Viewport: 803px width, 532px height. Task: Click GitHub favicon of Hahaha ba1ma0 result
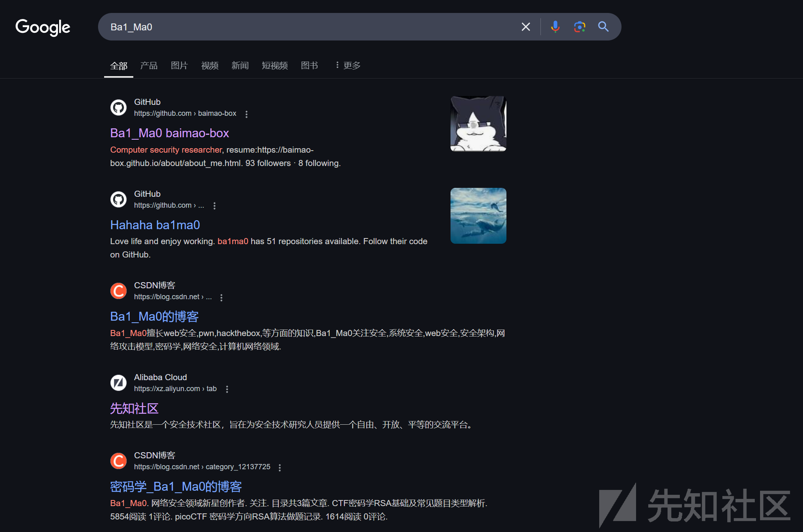(119, 199)
